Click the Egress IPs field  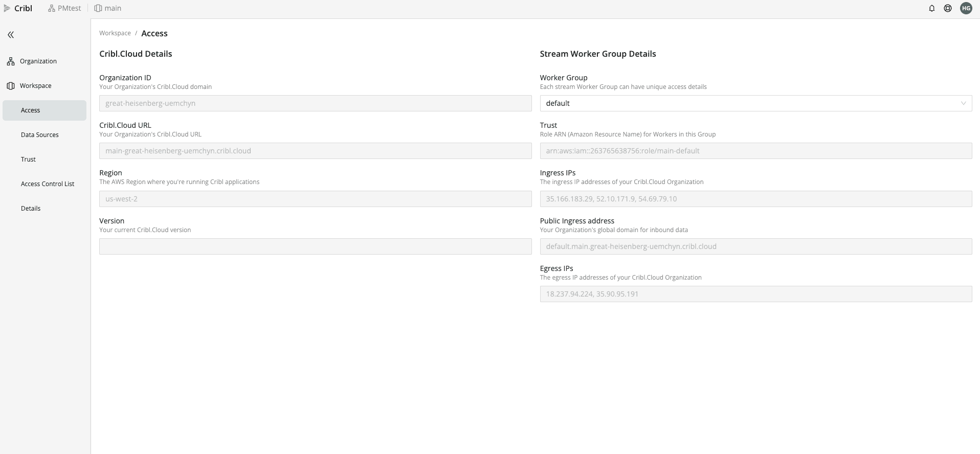pos(755,294)
